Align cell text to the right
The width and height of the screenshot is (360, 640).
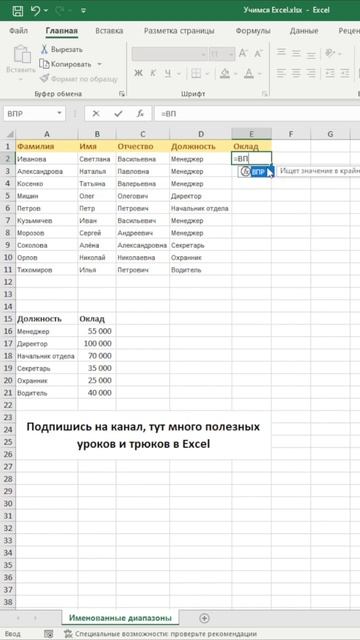(x=311, y=73)
